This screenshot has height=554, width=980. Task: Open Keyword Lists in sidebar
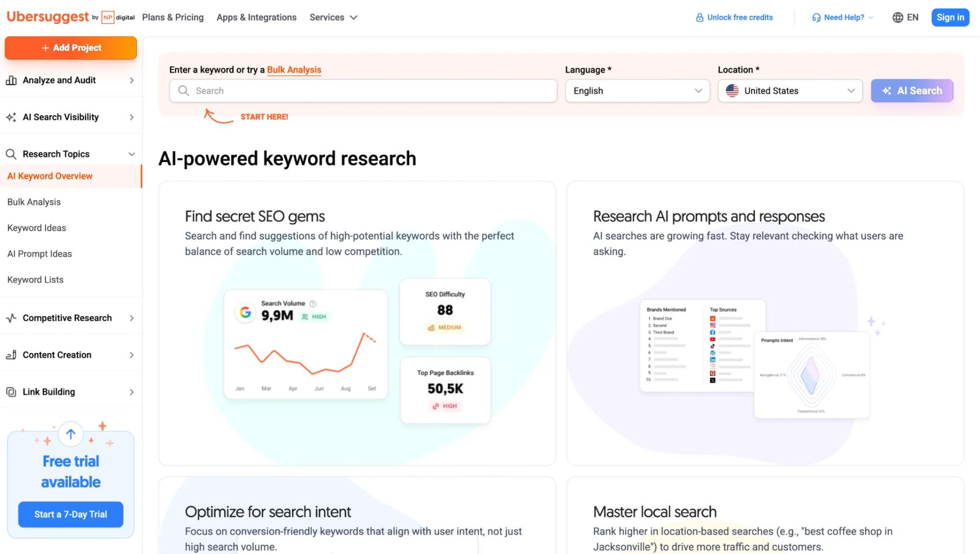(35, 280)
